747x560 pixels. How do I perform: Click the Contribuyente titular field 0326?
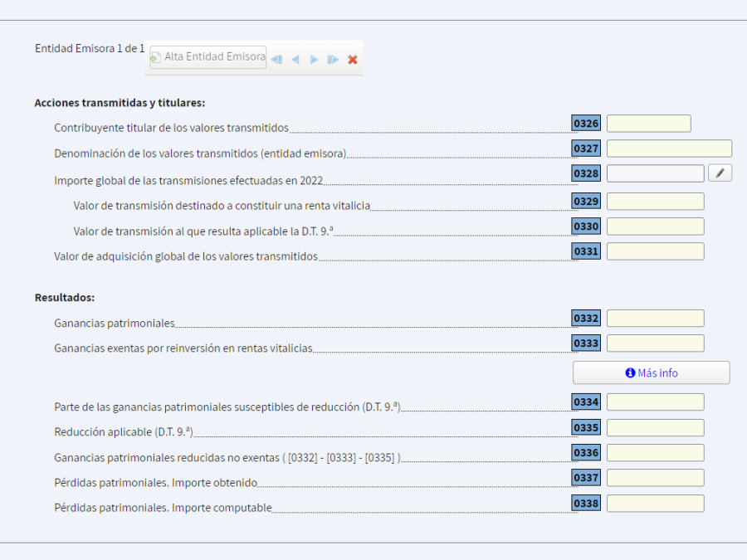648,124
